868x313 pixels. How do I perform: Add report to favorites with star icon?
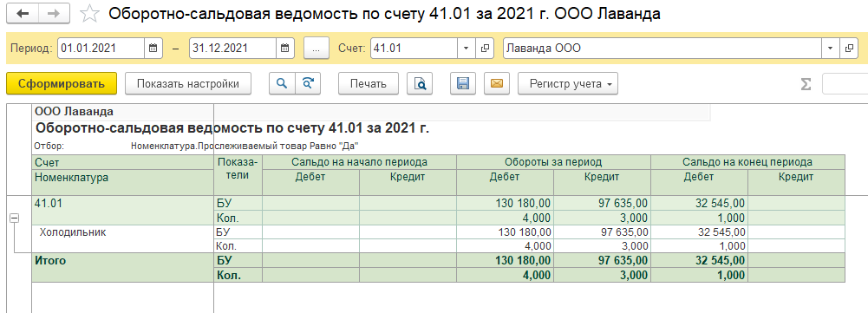(x=88, y=14)
